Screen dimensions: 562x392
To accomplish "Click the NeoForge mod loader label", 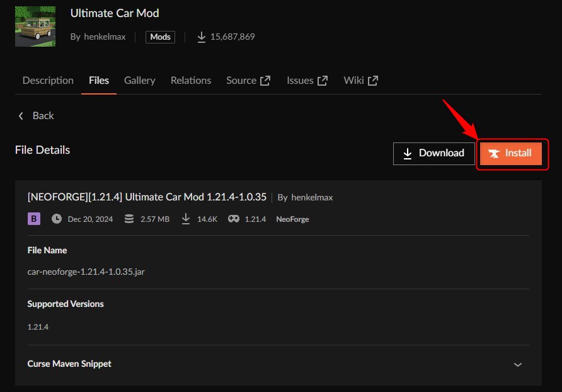I will point(292,219).
